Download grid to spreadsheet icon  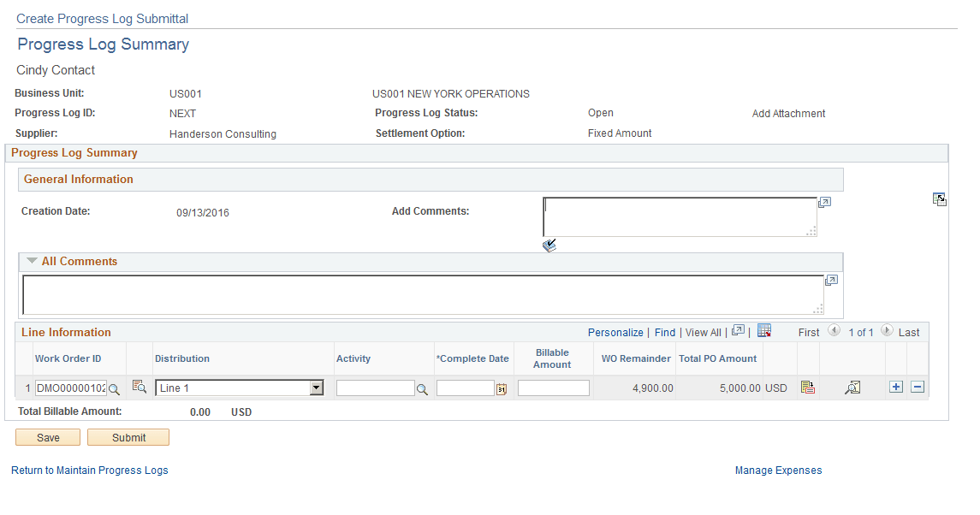[x=764, y=330]
